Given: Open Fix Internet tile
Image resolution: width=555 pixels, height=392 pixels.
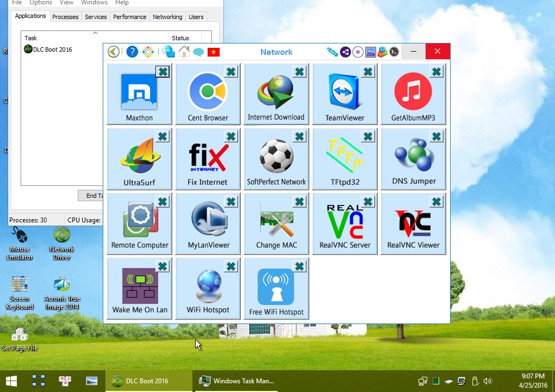Looking at the screenshot, I should tap(208, 159).
